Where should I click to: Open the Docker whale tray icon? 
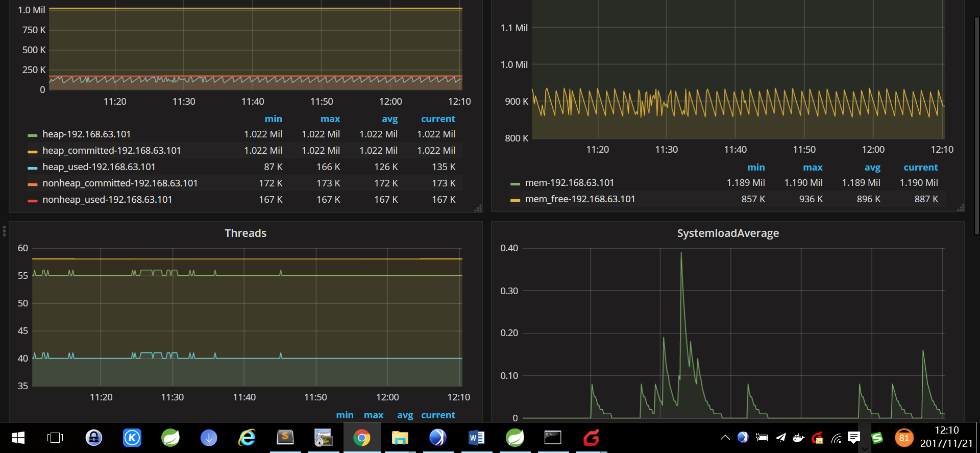pos(799,438)
